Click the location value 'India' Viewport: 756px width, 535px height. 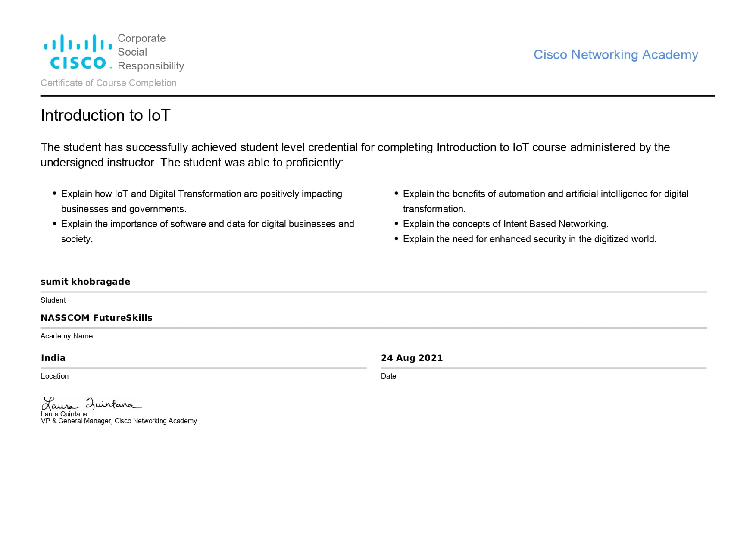pos(53,358)
